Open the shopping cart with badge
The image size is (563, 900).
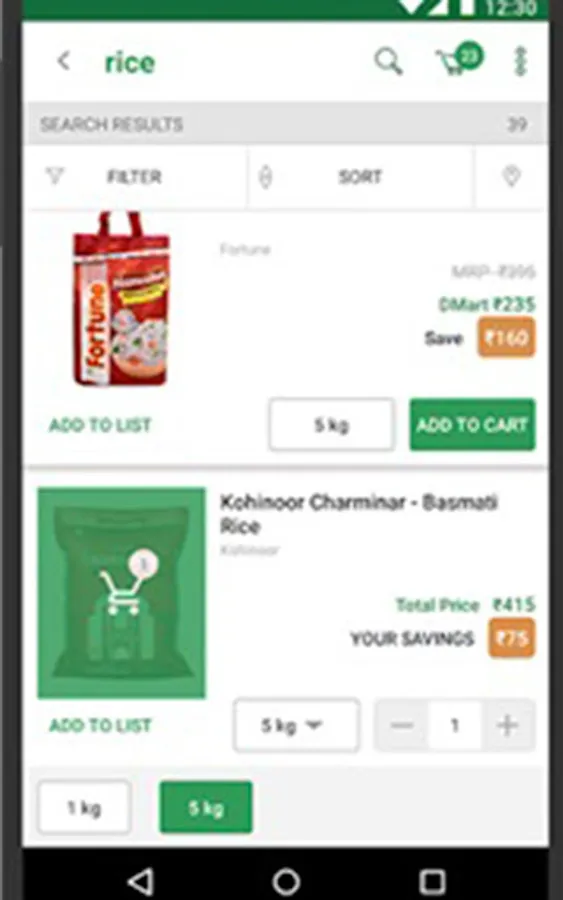pyautogui.click(x=459, y=59)
